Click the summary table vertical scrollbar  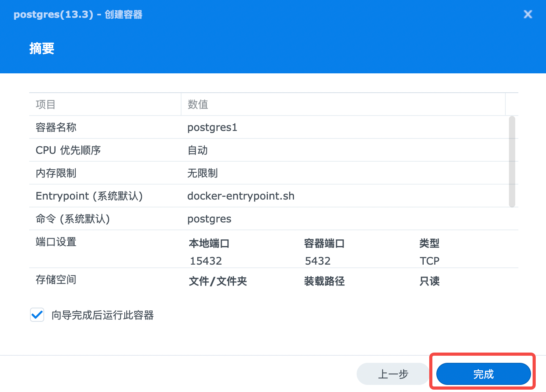click(x=512, y=161)
